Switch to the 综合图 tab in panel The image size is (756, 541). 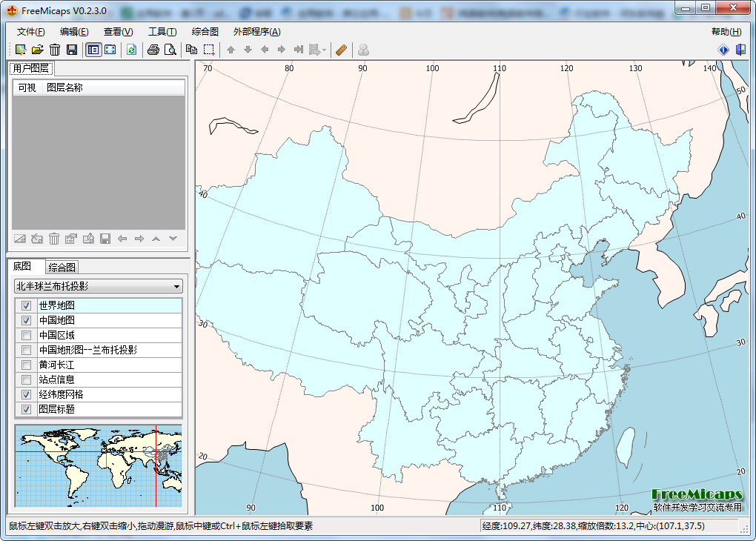click(62, 268)
